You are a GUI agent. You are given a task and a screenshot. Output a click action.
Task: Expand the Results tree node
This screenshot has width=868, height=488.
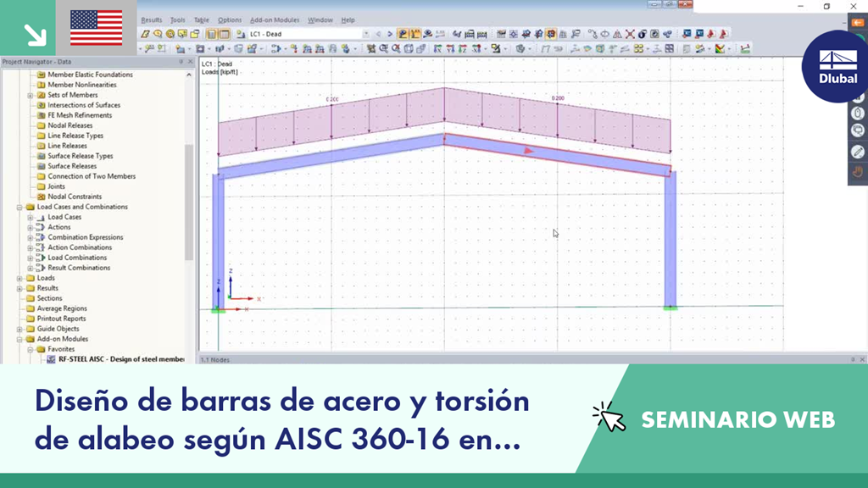click(x=19, y=288)
